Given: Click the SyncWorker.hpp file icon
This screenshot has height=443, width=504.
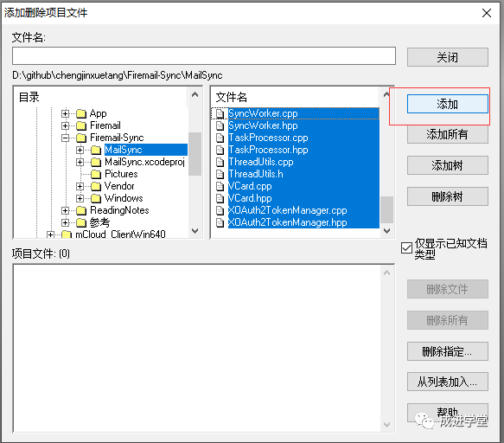Looking at the screenshot, I should coord(220,125).
